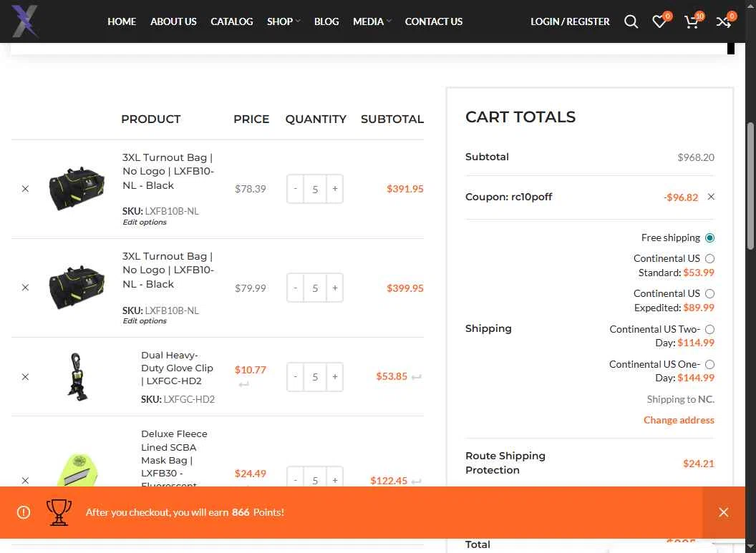Remove Deluxe Fleece Lined SCBA Mask Bag

26,480
